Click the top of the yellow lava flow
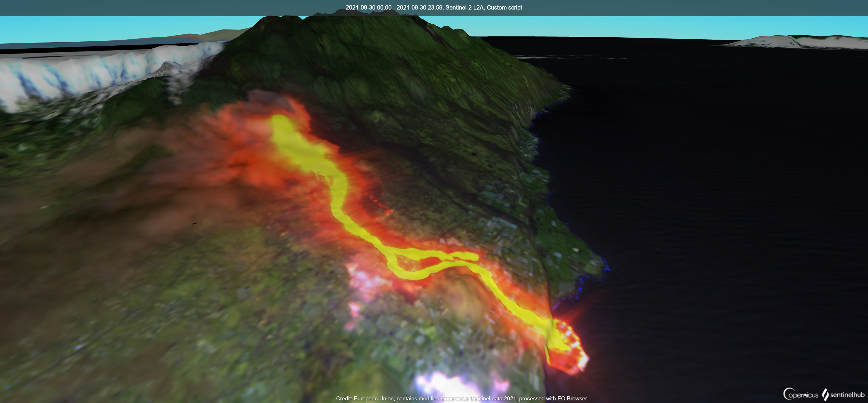 pyautogui.click(x=279, y=121)
